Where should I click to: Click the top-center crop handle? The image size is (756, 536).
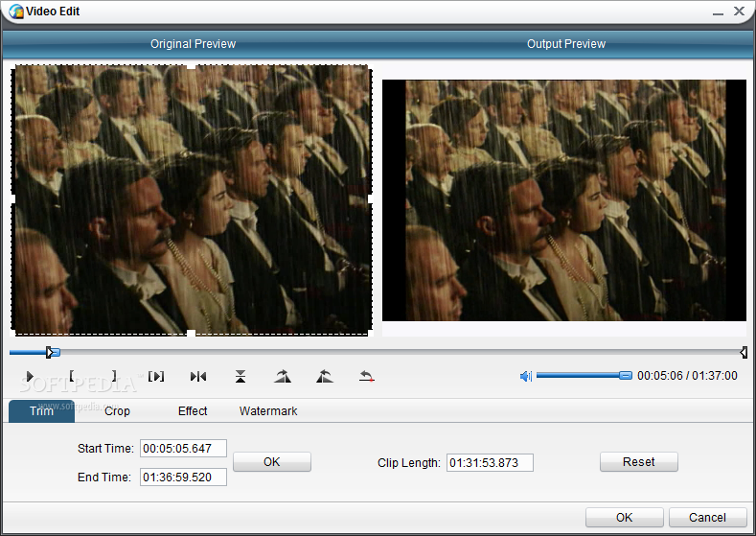191,67
